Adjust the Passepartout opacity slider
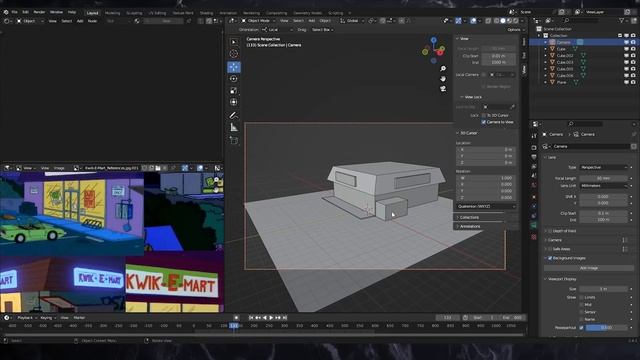Screen dimensions: 640x360 coord(607,327)
